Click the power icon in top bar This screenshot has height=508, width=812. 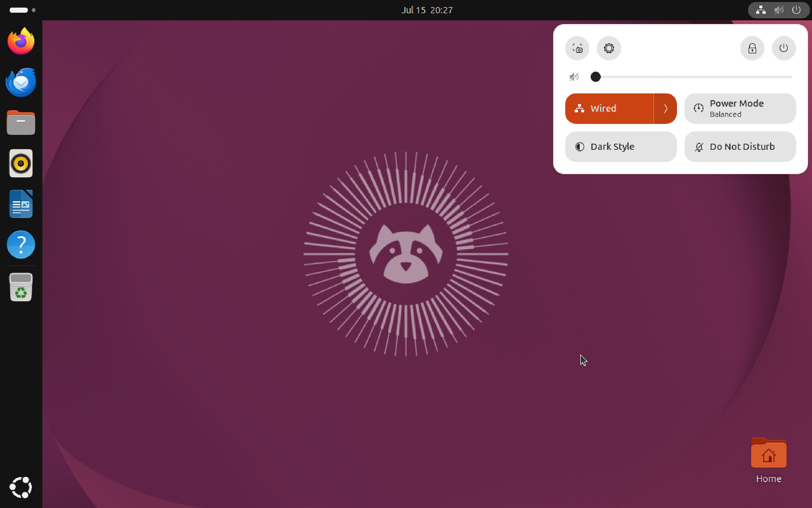(797, 10)
